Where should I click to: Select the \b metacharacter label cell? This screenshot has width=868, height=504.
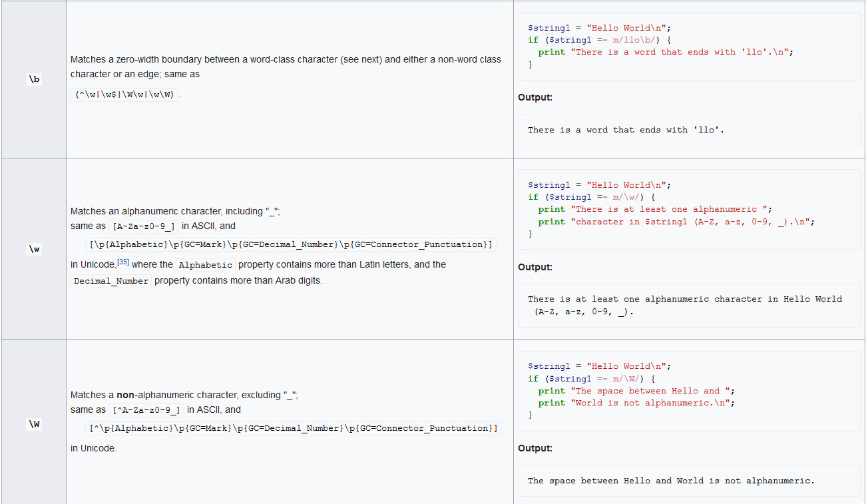coord(33,79)
